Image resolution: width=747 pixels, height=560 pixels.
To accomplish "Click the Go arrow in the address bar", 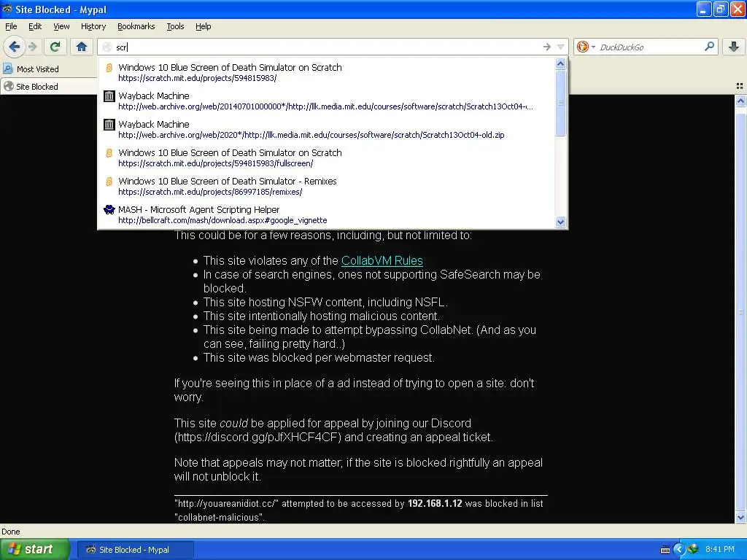I will pos(546,47).
